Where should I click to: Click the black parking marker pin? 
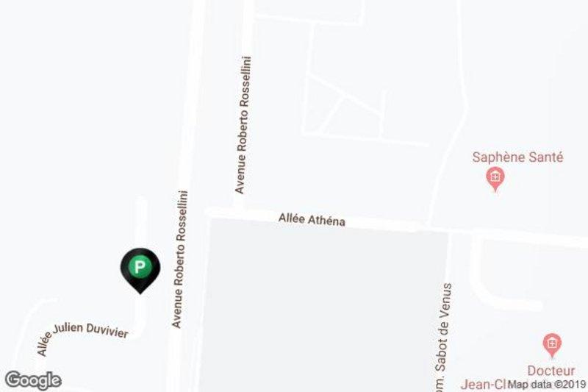pyautogui.click(x=140, y=271)
